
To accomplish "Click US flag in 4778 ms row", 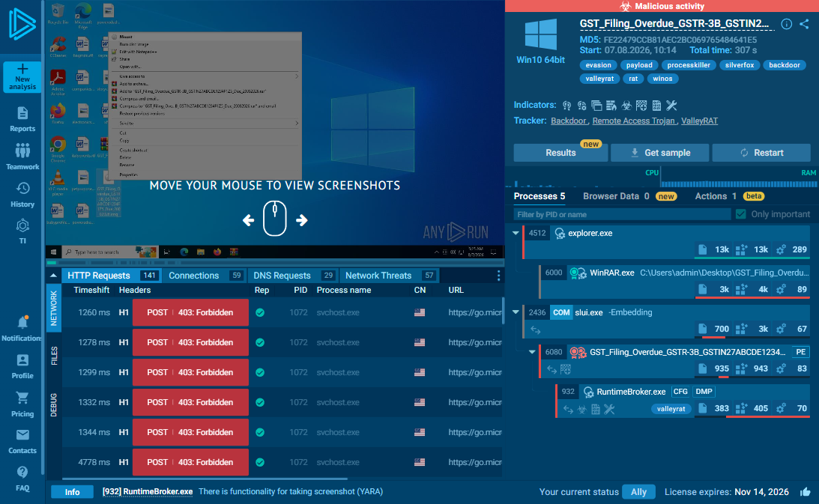I will 420,462.
